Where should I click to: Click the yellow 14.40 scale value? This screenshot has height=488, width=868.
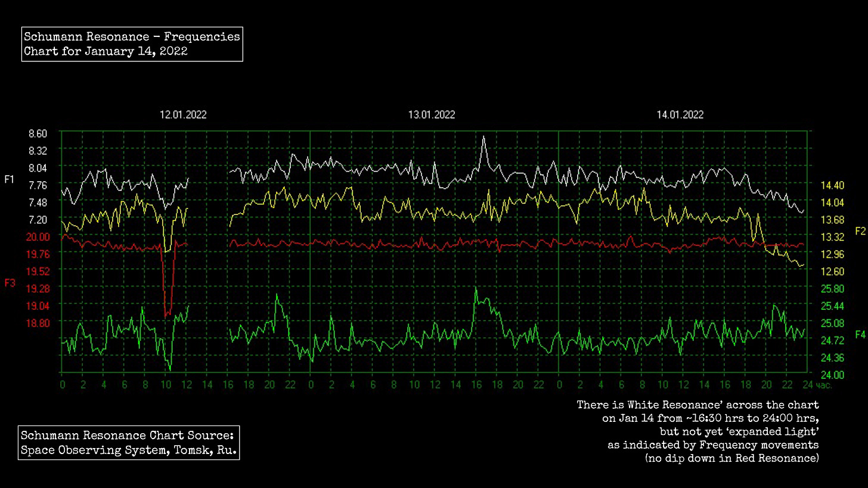(x=832, y=185)
